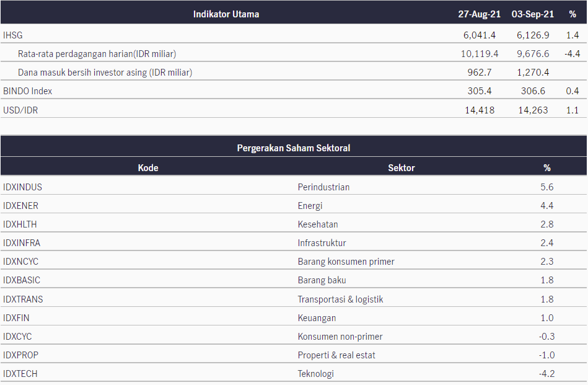Click the IDXTECH sector code
This screenshot has width=588, height=385.
coord(20,374)
